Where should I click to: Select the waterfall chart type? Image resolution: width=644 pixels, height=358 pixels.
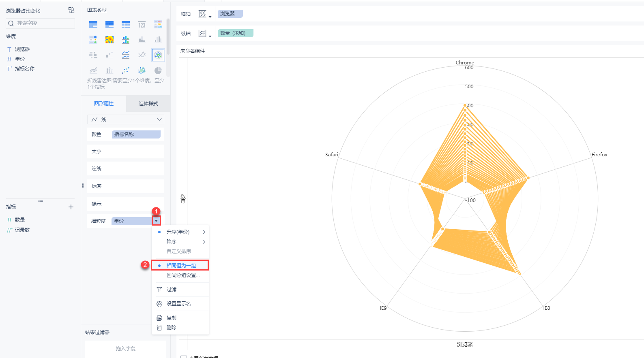click(x=109, y=55)
